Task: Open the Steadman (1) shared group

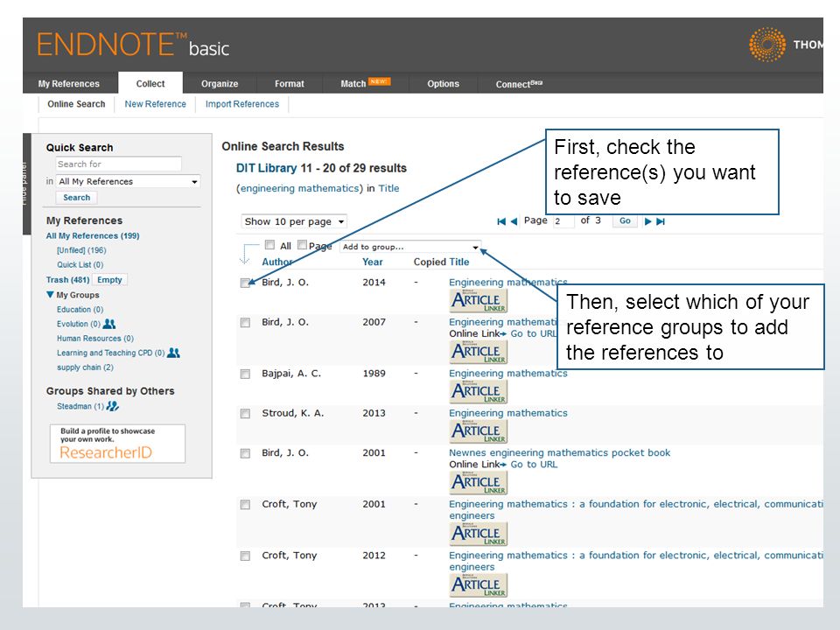Action: point(80,406)
